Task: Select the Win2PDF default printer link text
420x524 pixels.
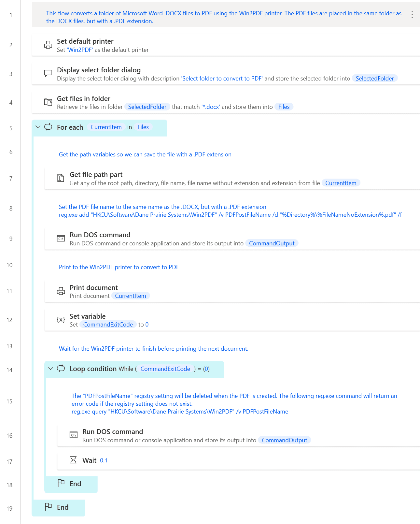Action: 80,50
